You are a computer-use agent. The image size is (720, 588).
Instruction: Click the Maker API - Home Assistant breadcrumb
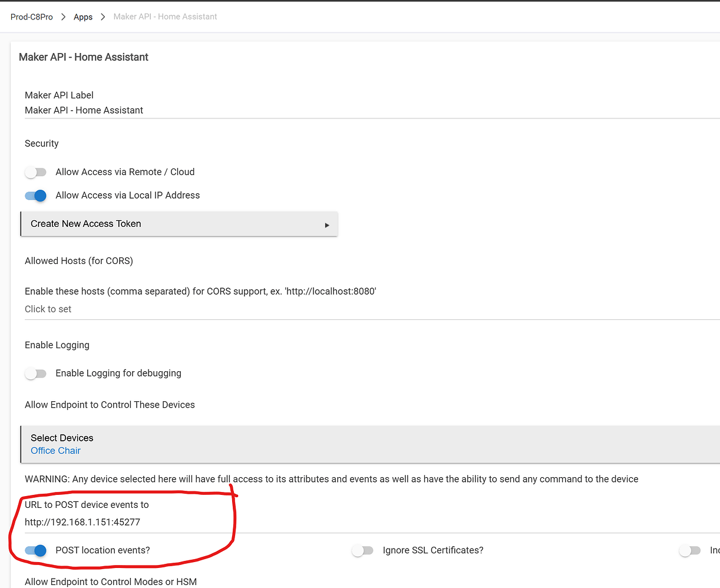pos(164,16)
